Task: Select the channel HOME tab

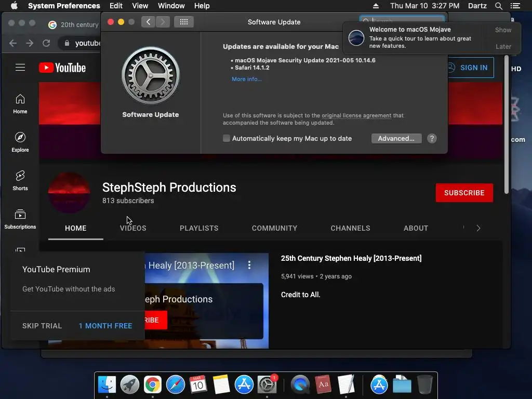Action: tap(76, 229)
